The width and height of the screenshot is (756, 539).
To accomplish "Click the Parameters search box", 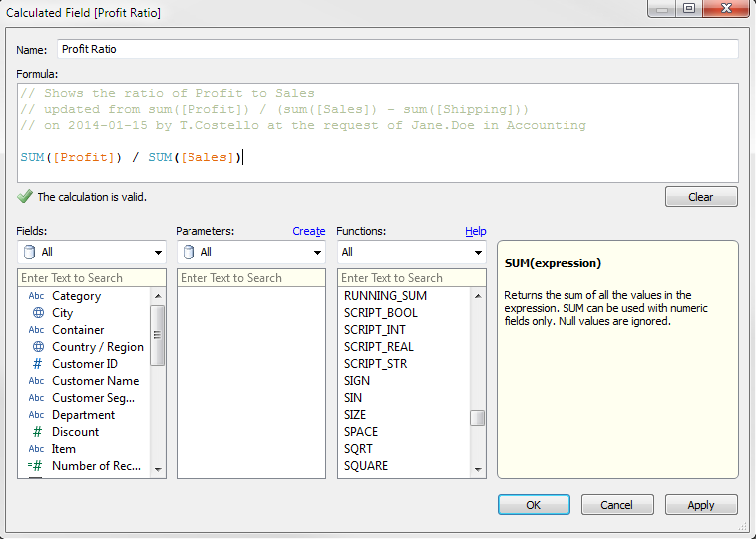I will click(251, 277).
